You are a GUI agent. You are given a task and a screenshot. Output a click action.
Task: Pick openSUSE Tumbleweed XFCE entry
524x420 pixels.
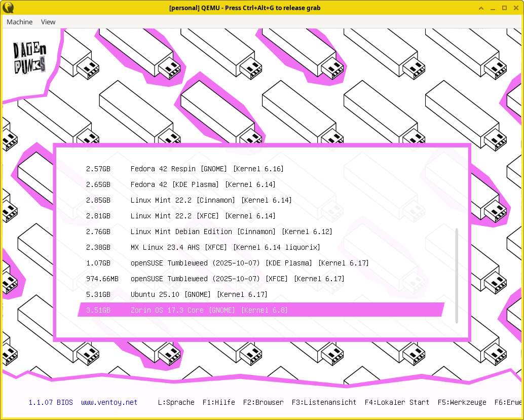(x=237, y=279)
